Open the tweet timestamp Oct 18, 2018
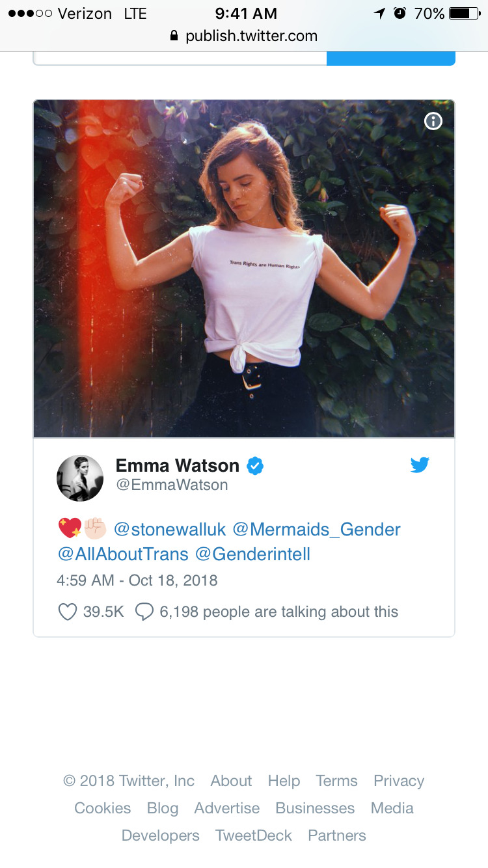 tap(137, 580)
